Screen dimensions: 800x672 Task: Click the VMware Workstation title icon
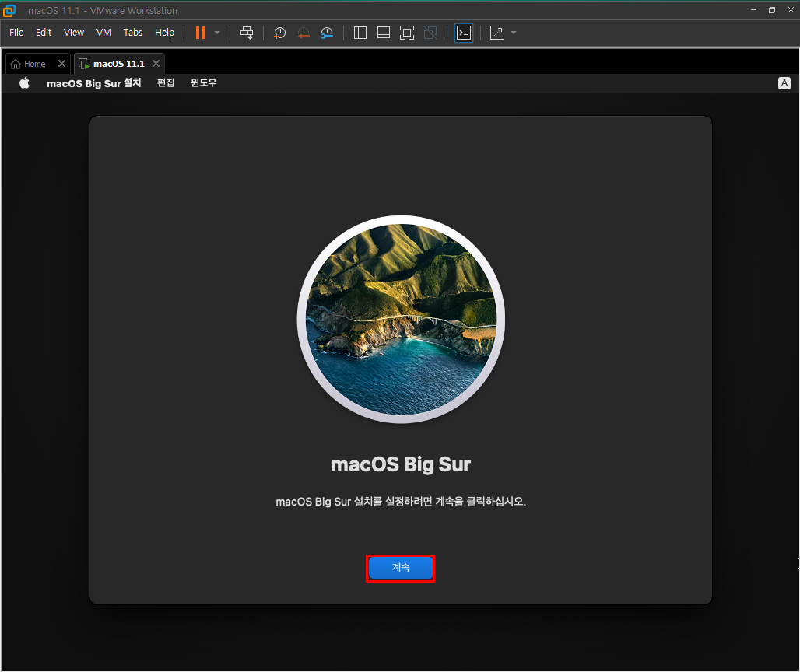9,10
